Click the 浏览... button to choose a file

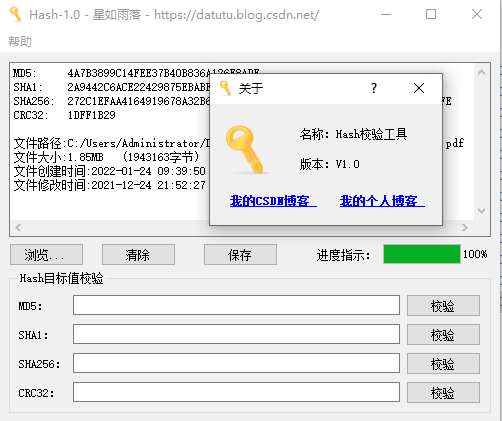(x=46, y=255)
